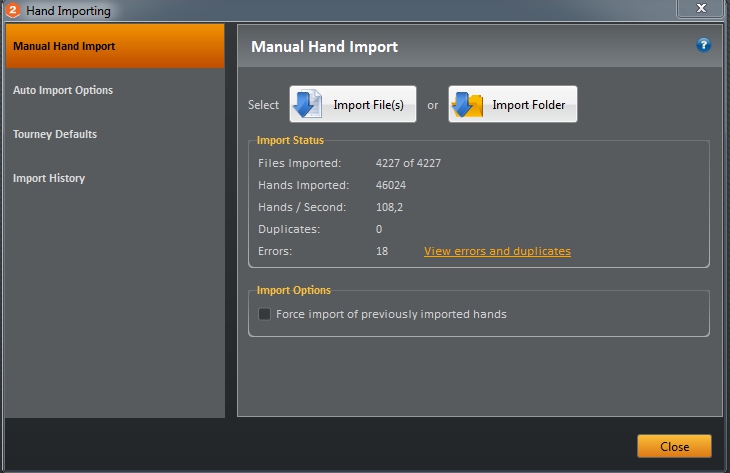Open the Auto Import Options section
Image resolution: width=730 pixels, height=473 pixels.
click(x=63, y=90)
